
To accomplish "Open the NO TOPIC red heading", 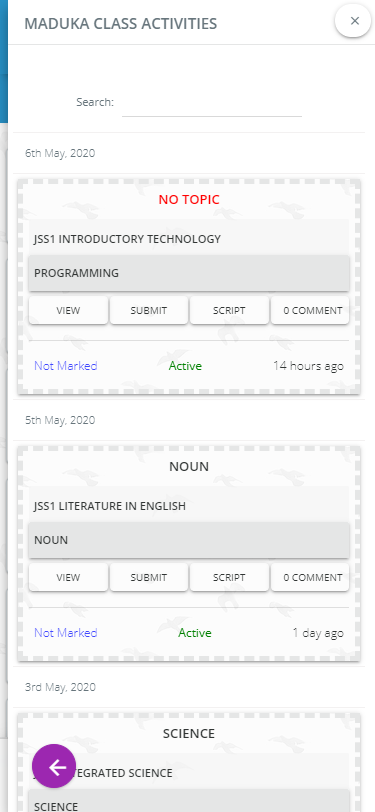I will 189,199.
